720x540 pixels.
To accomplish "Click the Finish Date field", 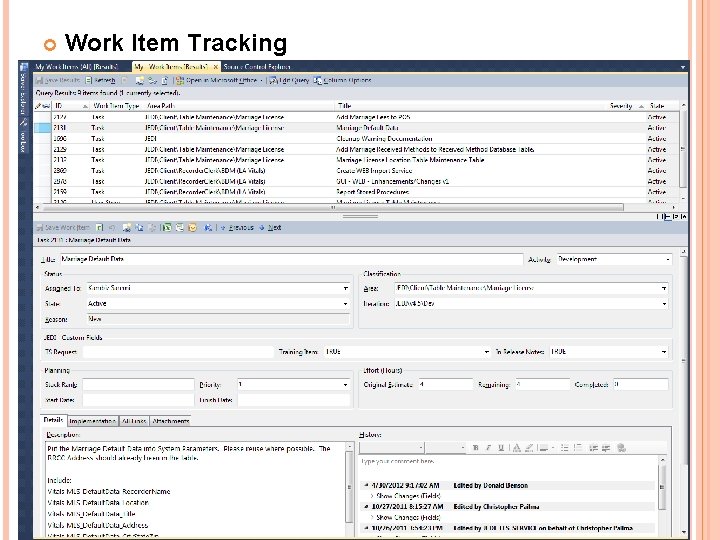I will pos(293,400).
